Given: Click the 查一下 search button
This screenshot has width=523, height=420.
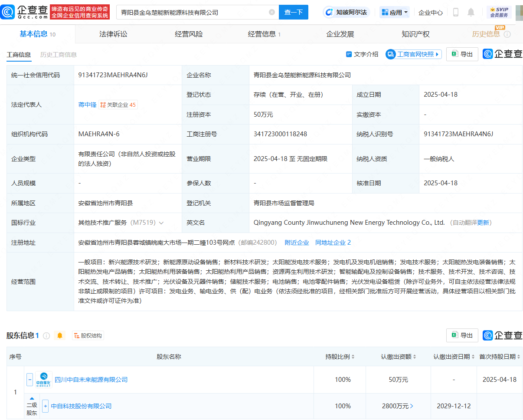Looking at the screenshot, I should coord(293,12).
